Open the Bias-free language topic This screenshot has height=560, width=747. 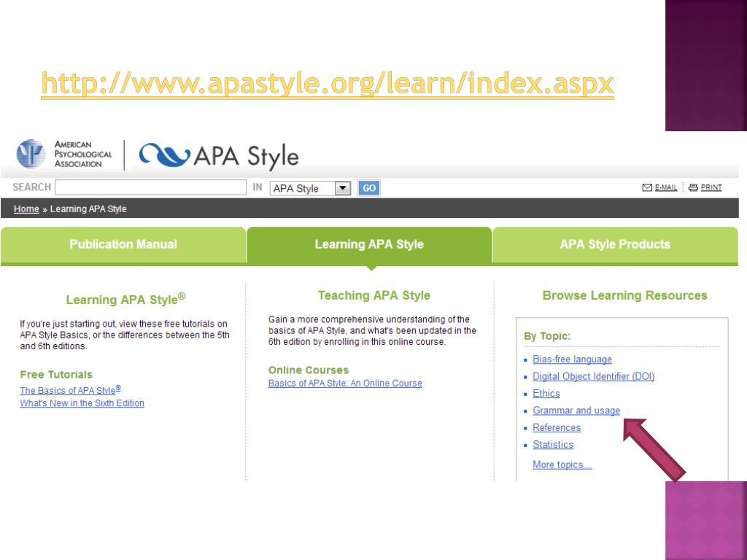point(572,359)
